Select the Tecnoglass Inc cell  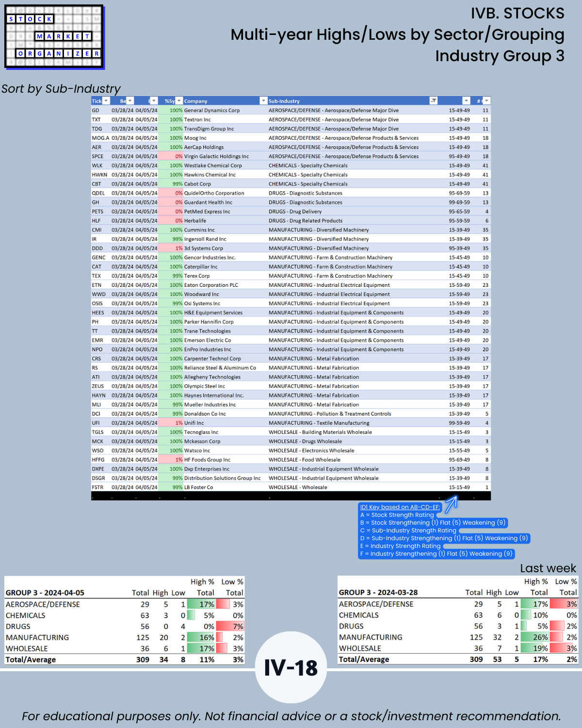(201, 432)
